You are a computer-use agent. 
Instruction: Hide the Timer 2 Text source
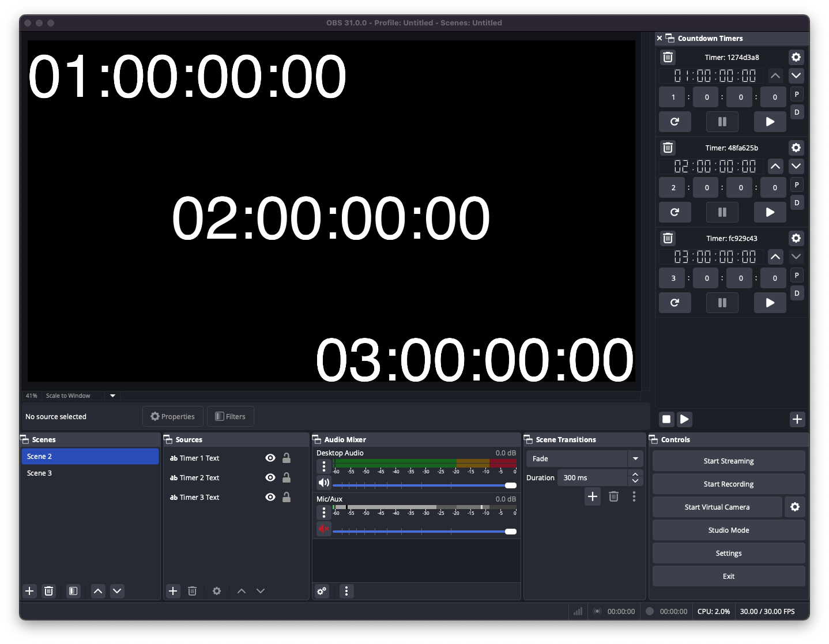click(270, 477)
